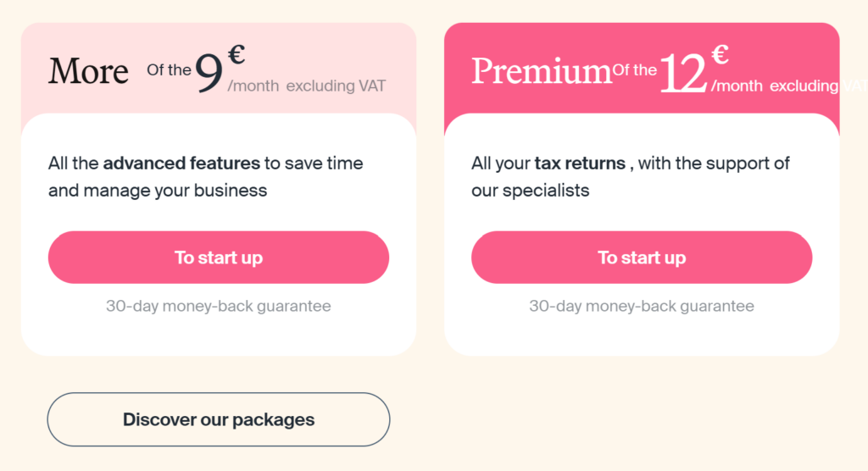Screen dimensions: 868x471
Task: Select the 9 price figure
Action: tap(209, 75)
